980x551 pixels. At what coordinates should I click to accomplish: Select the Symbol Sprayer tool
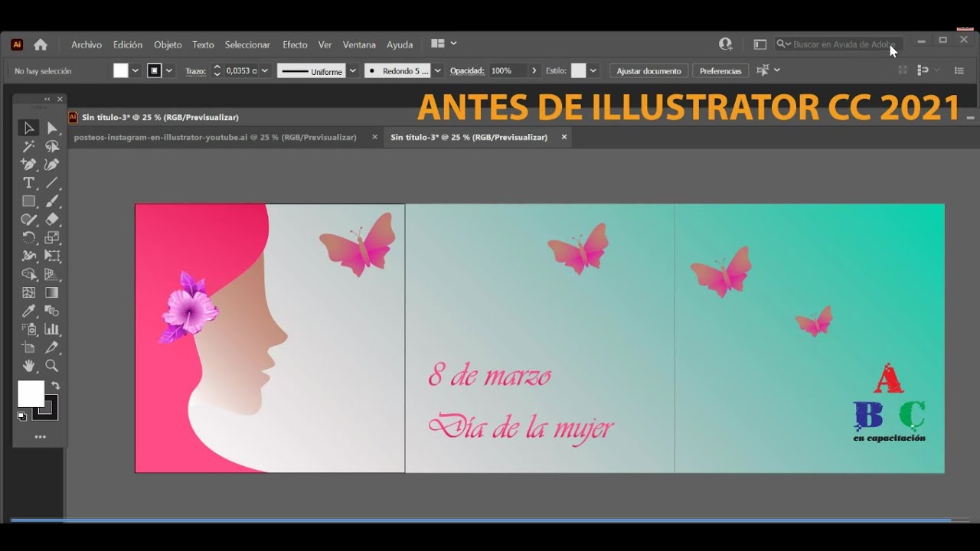point(28,329)
